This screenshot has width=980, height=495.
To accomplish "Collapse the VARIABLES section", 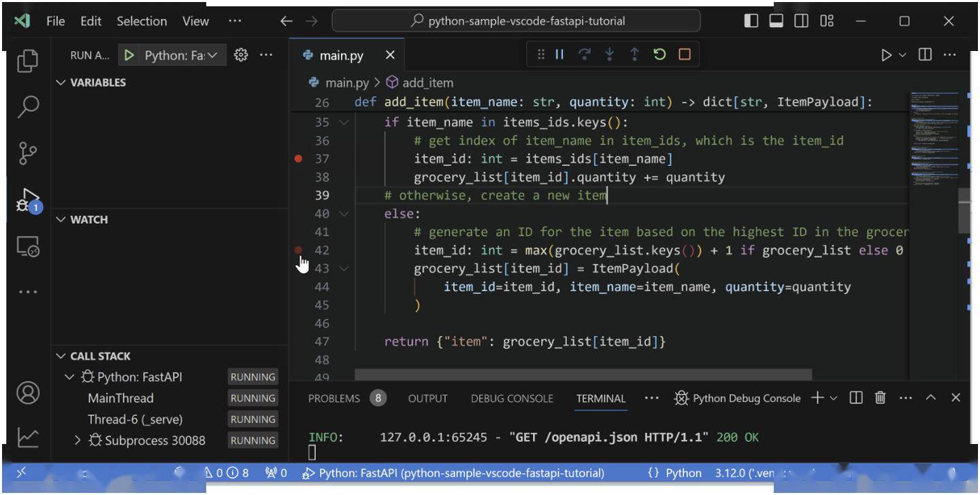I will click(61, 82).
